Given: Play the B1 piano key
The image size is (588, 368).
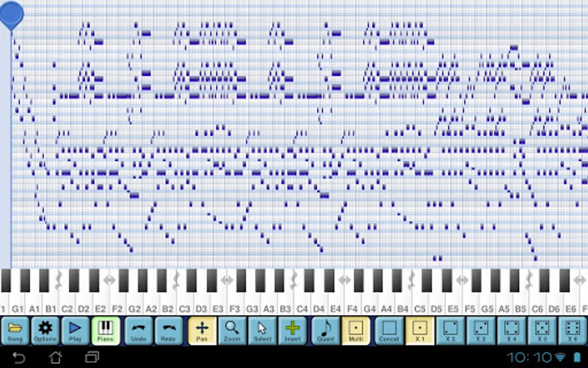Looking at the screenshot, I should (x=51, y=303).
